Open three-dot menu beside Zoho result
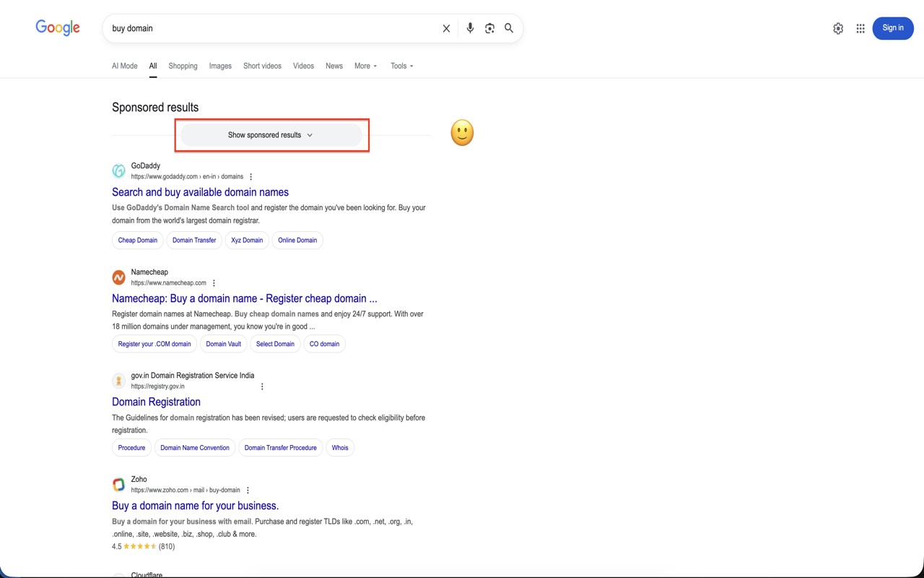Screen dimensions: 924x578 pyautogui.click(x=248, y=491)
